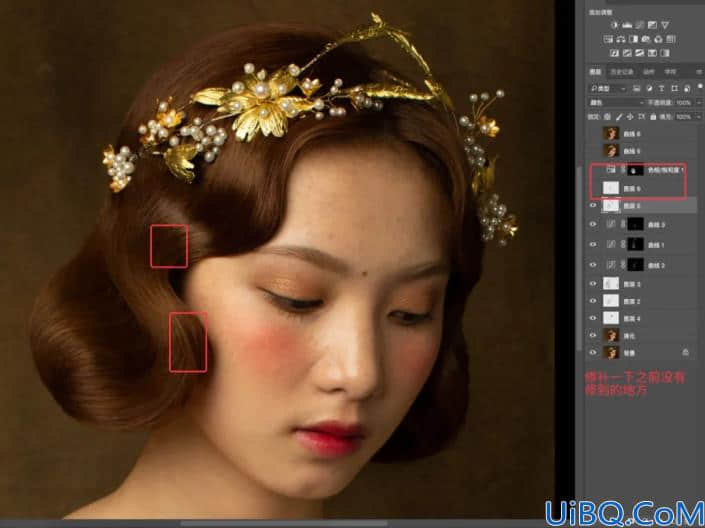Add a Color Lookup adjustment (grid icon)
The image size is (705, 528).
pos(671,39)
